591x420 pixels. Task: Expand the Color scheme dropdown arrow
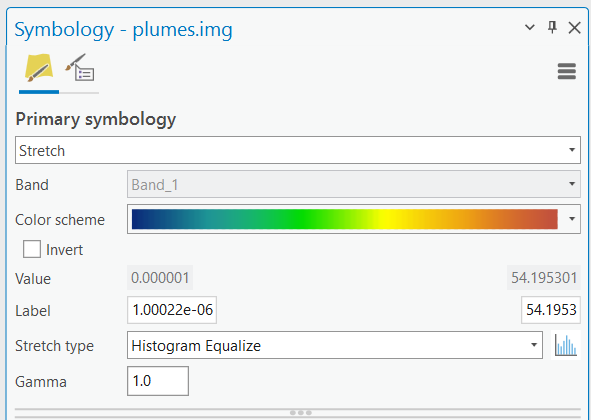coord(572,219)
